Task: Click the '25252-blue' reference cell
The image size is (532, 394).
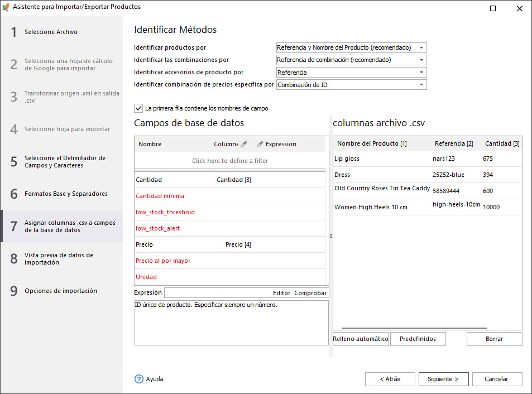Action: click(448, 175)
